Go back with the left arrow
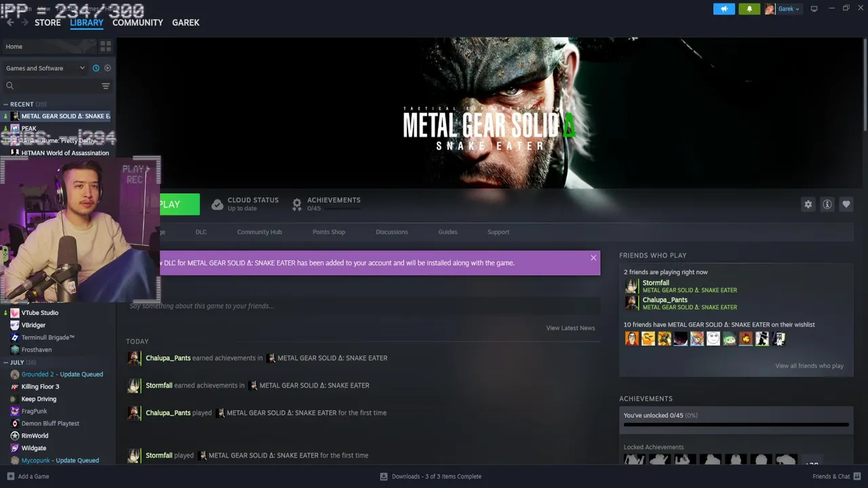The width and height of the screenshot is (868, 488). [10, 22]
